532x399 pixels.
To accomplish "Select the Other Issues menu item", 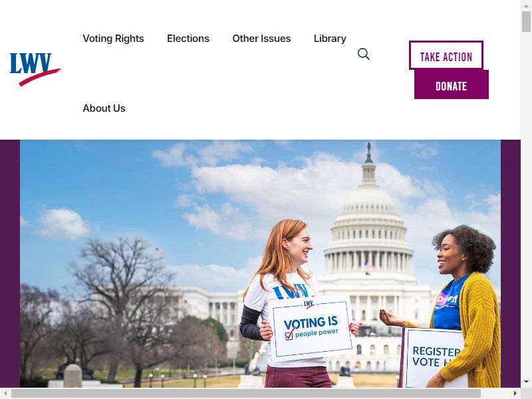I will point(261,39).
